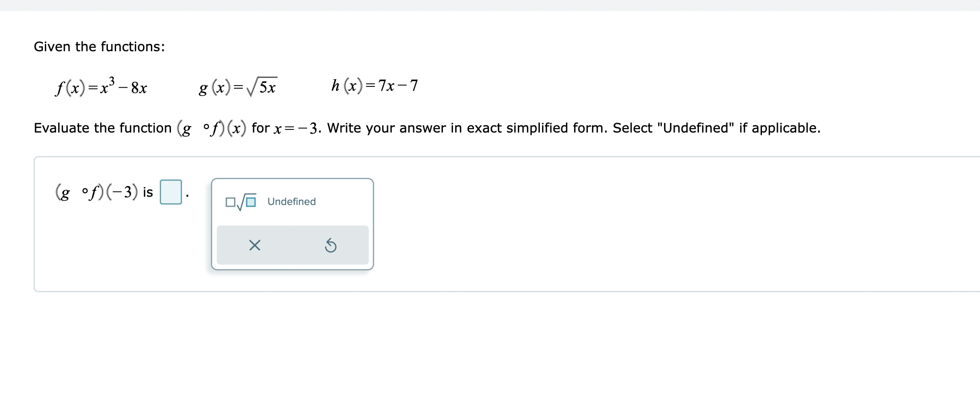Reset your entry with the circular arrow icon
The height and width of the screenshot is (396, 980).
tap(330, 246)
